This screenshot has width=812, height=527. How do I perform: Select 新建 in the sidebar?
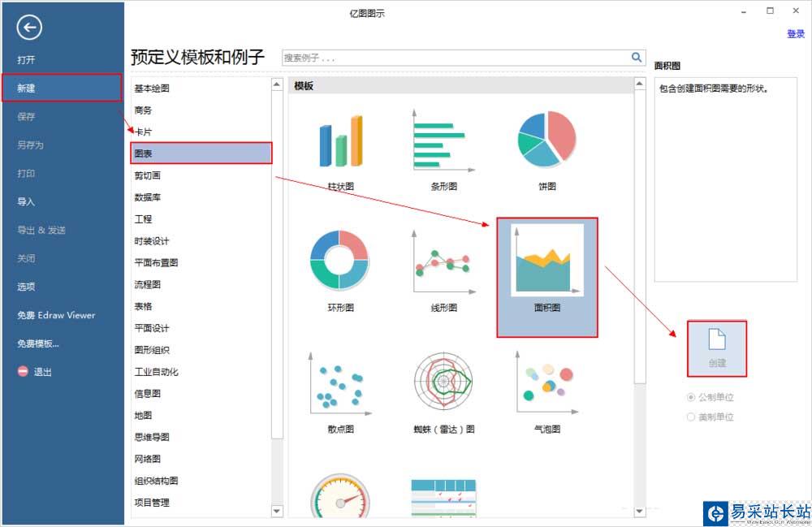click(63, 88)
